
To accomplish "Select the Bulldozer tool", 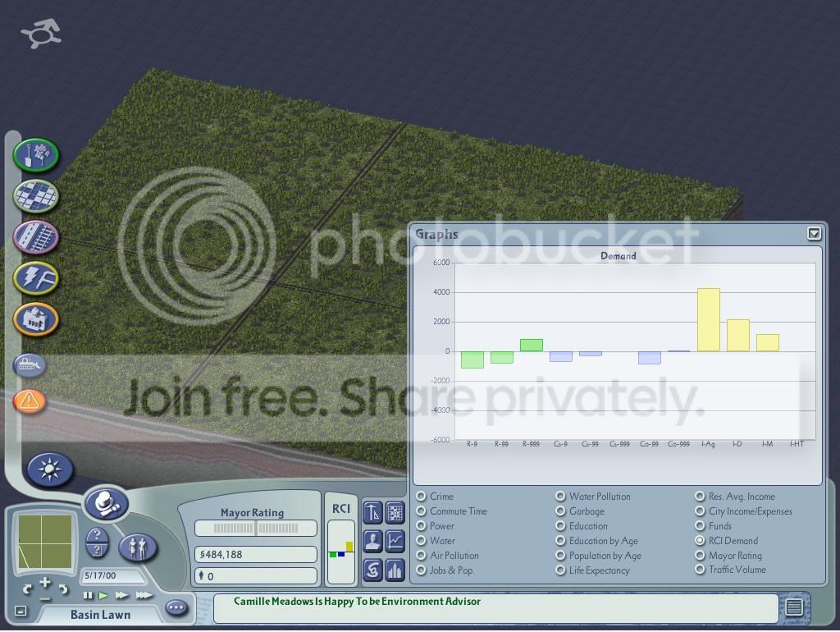I will tap(30, 365).
